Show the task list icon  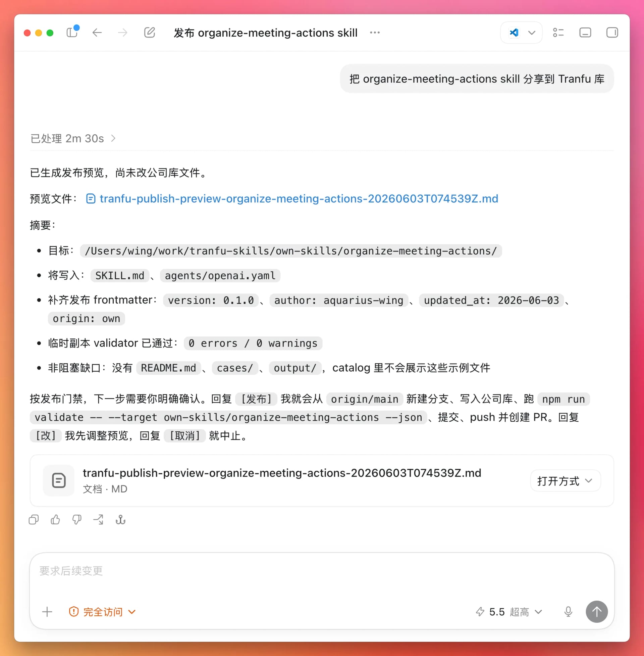[x=558, y=33]
